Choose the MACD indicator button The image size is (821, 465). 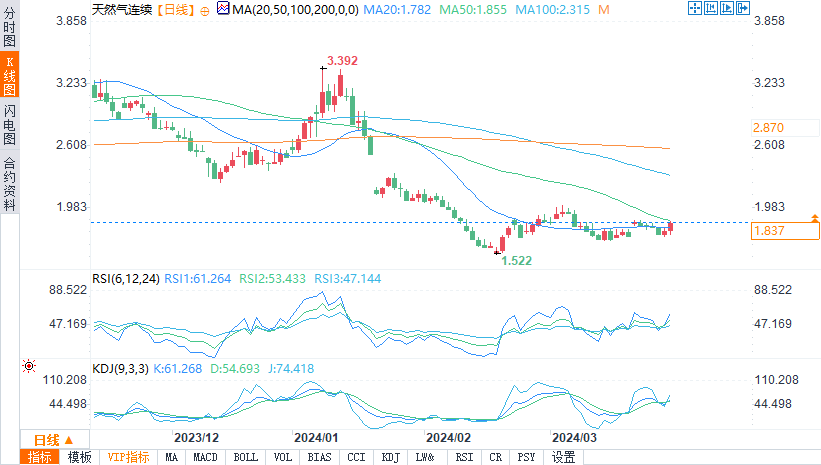coord(205,457)
